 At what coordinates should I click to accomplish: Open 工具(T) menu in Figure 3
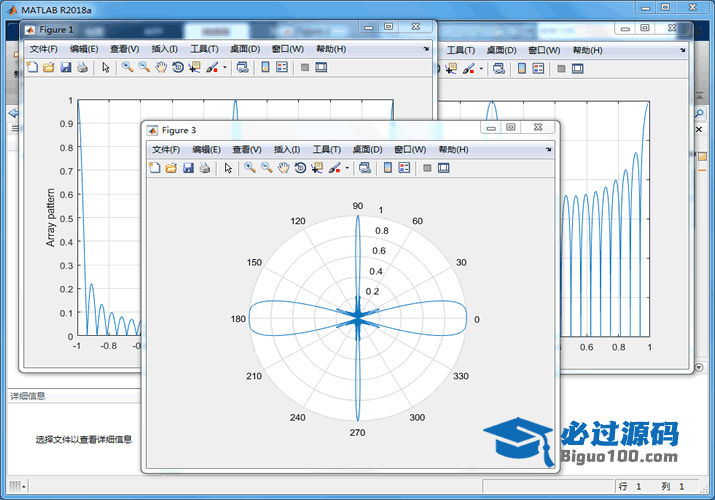(x=327, y=149)
